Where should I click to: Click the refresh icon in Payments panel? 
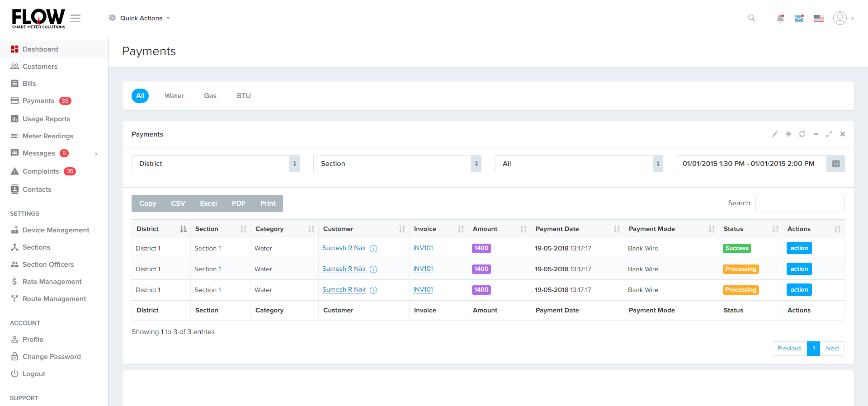coord(802,134)
